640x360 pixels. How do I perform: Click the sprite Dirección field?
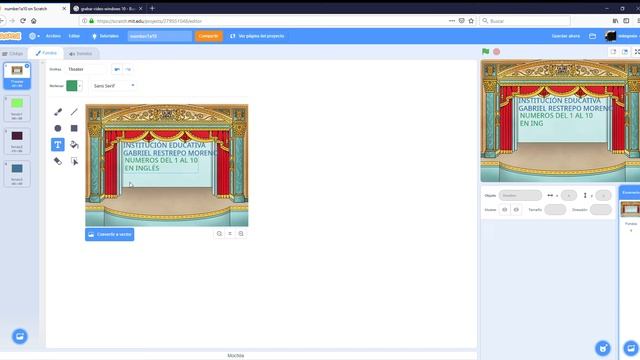click(600, 210)
